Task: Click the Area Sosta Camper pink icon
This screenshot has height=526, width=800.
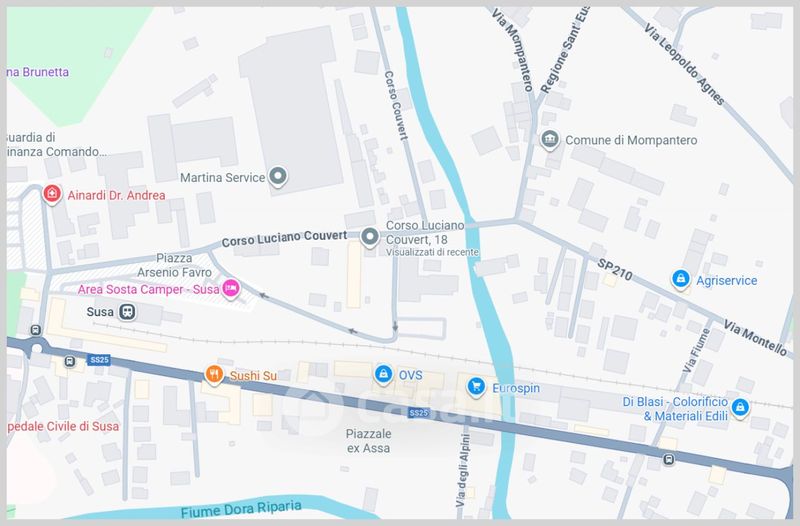Action: coord(231,288)
